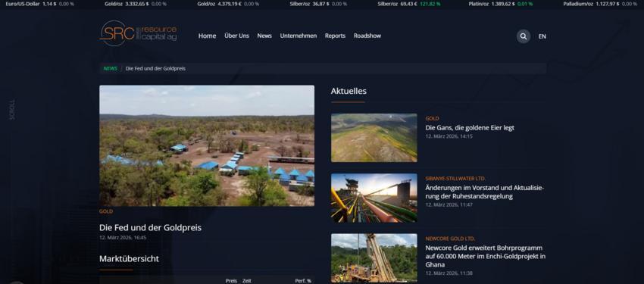Open the search magnifier icon
Viewport: 644px width, 284px height.
coord(524,36)
